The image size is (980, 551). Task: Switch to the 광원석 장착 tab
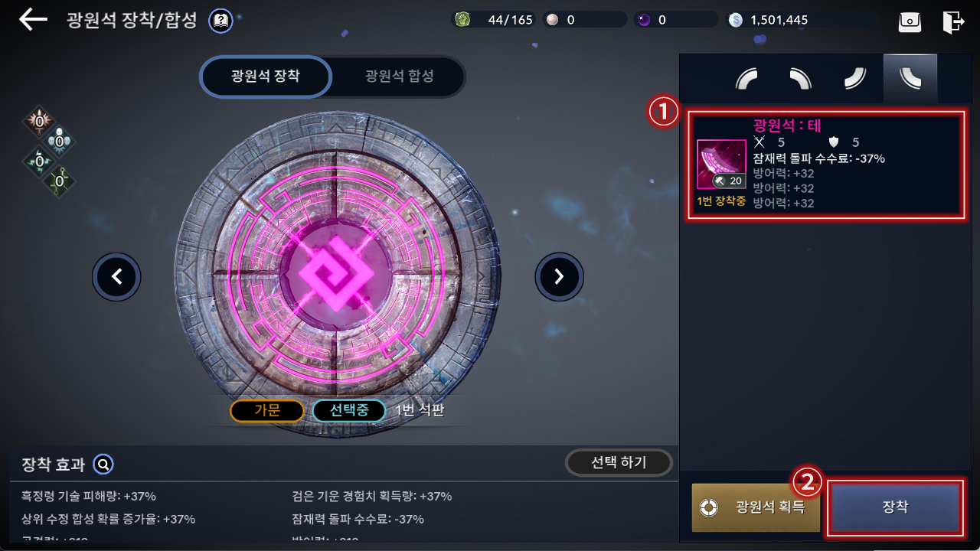(x=266, y=77)
